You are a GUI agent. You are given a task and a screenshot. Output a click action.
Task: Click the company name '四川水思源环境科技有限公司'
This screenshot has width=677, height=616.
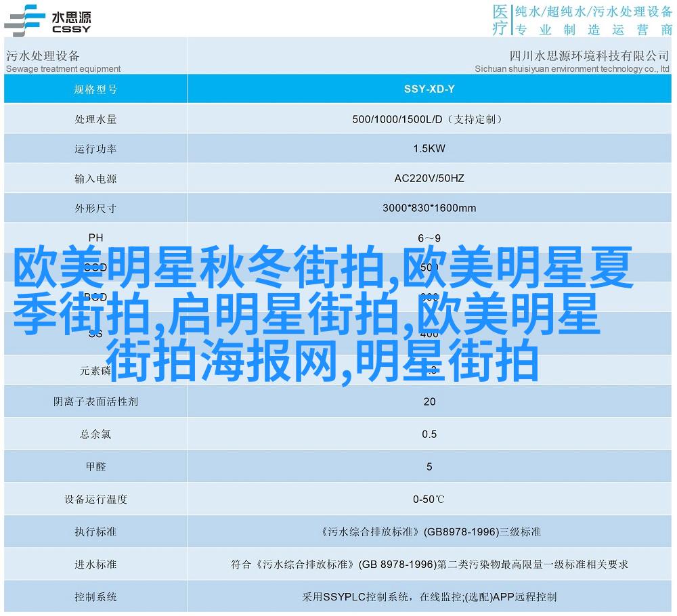click(x=589, y=56)
